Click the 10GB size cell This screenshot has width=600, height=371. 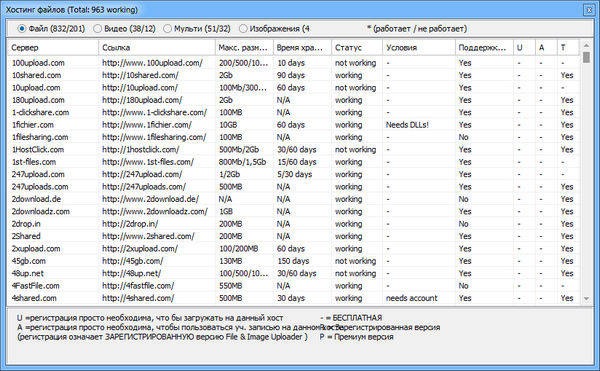(x=228, y=125)
